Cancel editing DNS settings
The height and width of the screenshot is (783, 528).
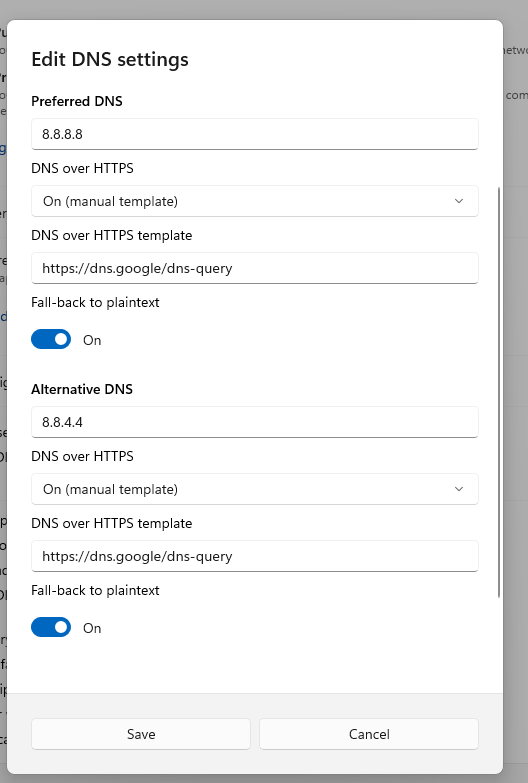[x=369, y=734]
